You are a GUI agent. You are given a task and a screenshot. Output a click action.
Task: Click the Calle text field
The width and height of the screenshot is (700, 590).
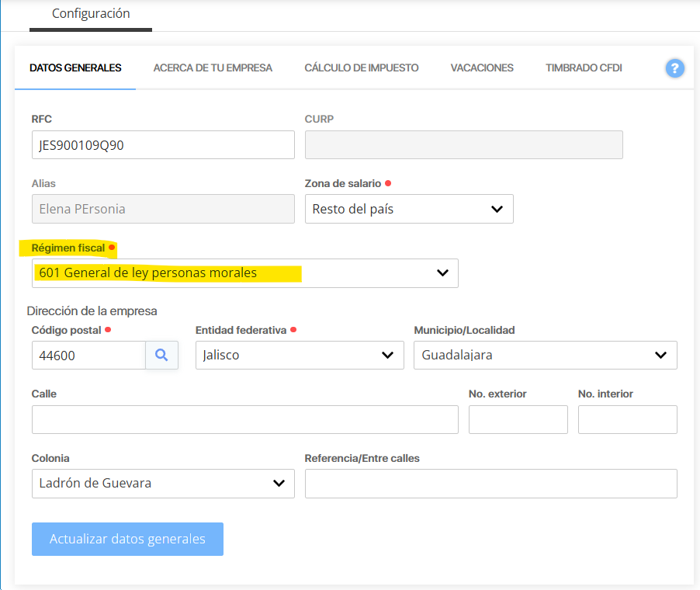[x=244, y=419]
